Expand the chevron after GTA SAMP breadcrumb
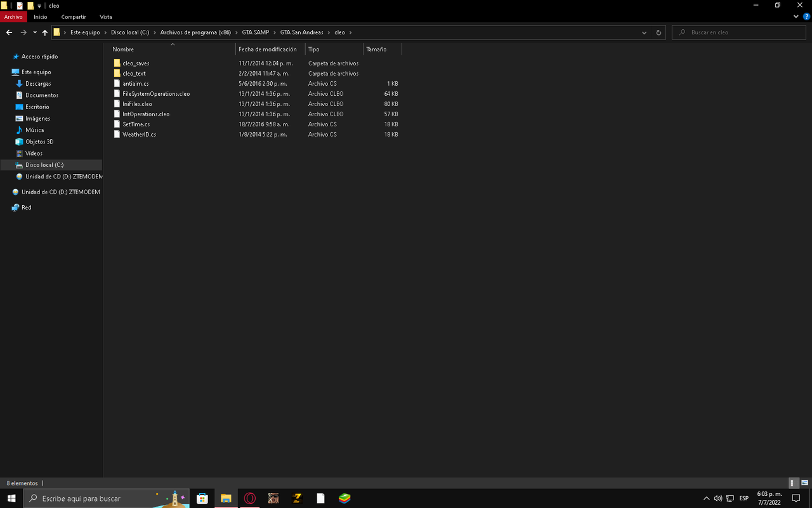 tap(275, 32)
